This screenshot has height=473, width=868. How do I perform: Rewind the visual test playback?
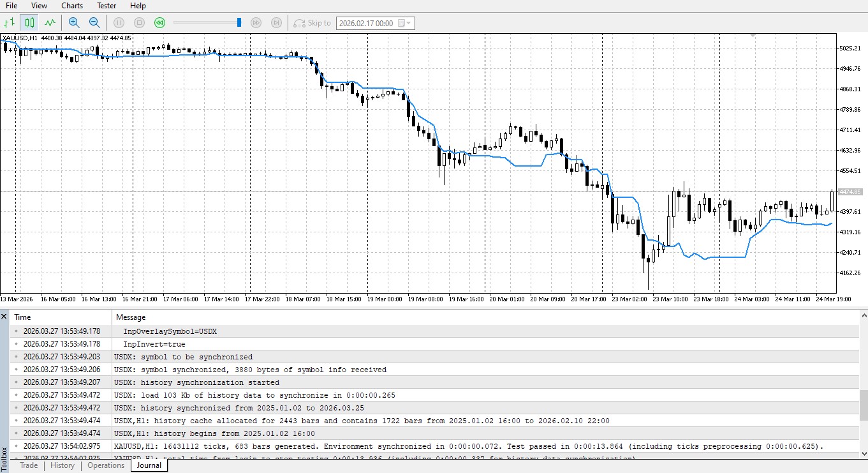159,22
